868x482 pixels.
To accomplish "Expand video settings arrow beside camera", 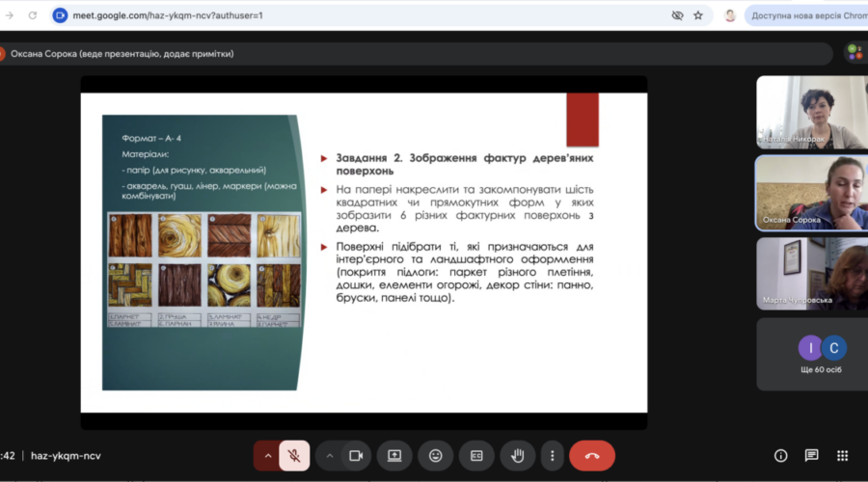I will (x=330, y=456).
